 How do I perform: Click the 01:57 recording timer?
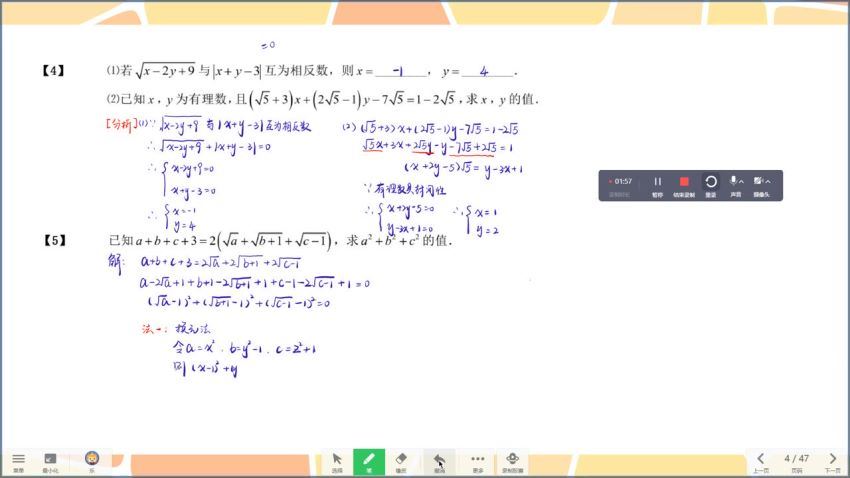pos(622,181)
